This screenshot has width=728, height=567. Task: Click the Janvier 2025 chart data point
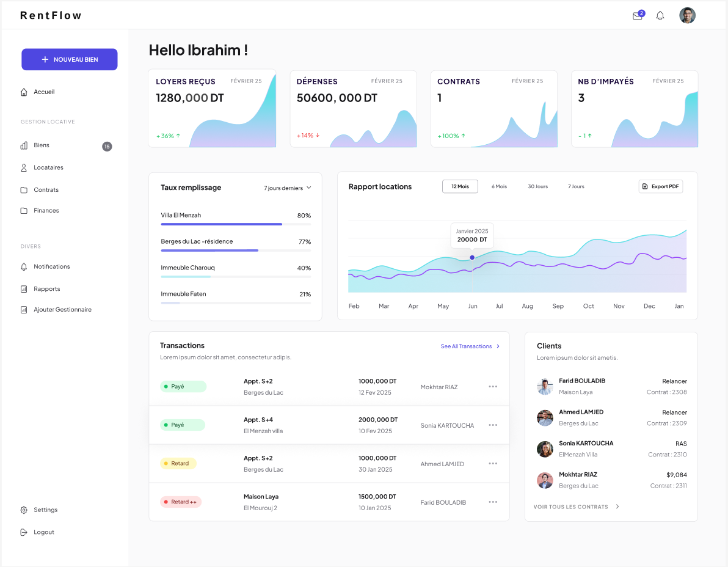pos(472,258)
